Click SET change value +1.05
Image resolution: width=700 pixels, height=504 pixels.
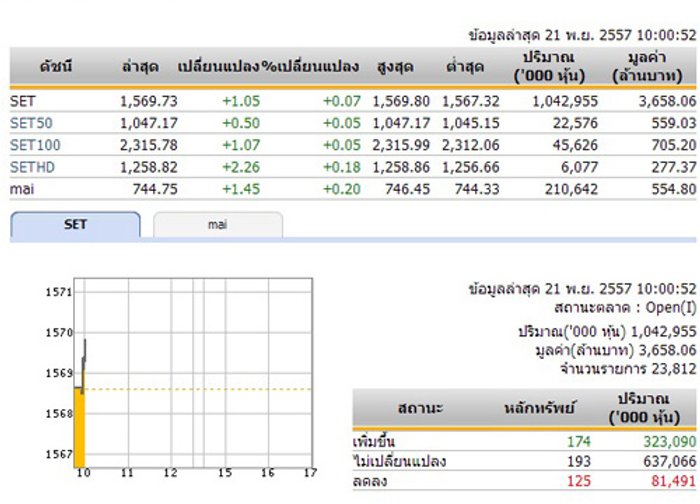tap(241, 101)
